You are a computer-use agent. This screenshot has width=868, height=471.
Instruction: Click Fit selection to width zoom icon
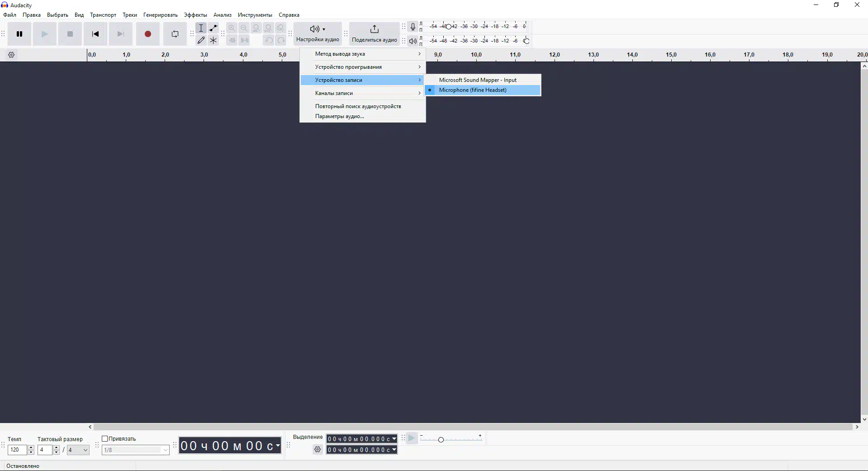coord(256,28)
